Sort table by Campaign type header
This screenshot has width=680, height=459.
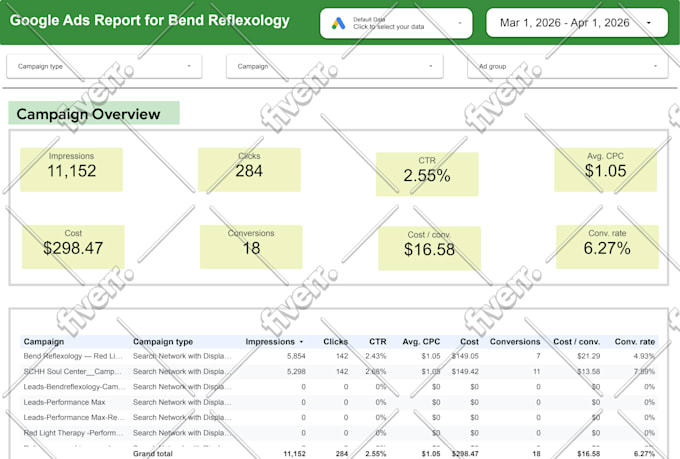[x=163, y=341]
